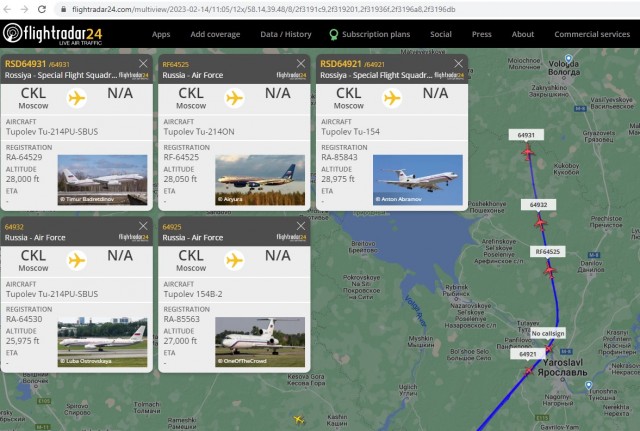Close the RSD64931 flight card
Screen dimensions: 640x431
[x=143, y=64]
